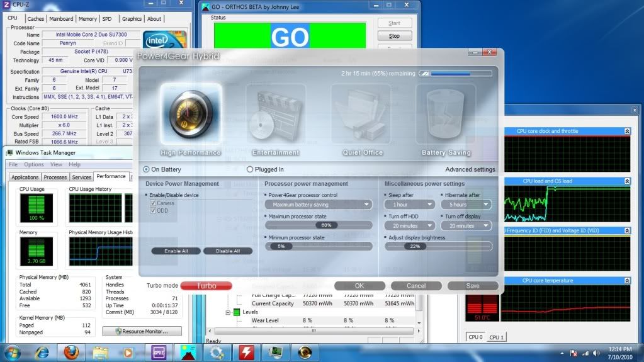Click Cancel in Power4Gear Hybrid
Screen dimensions: 644x362
click(416, 286)
